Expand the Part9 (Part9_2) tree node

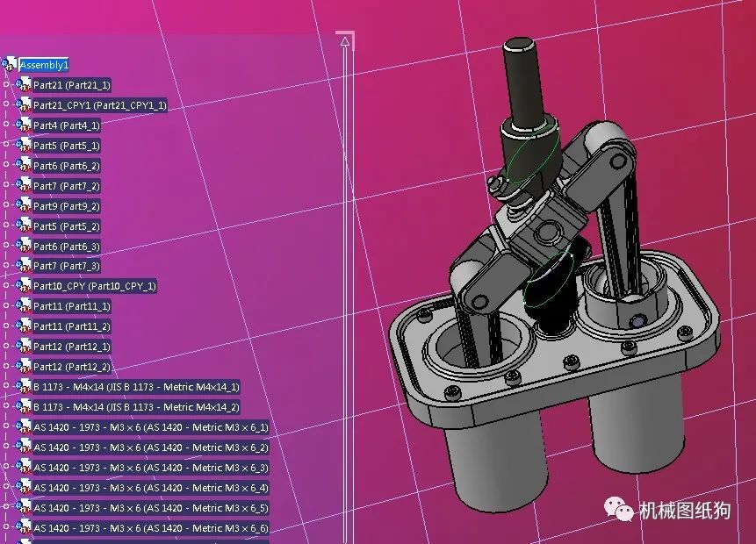click(x=6, y=204)
